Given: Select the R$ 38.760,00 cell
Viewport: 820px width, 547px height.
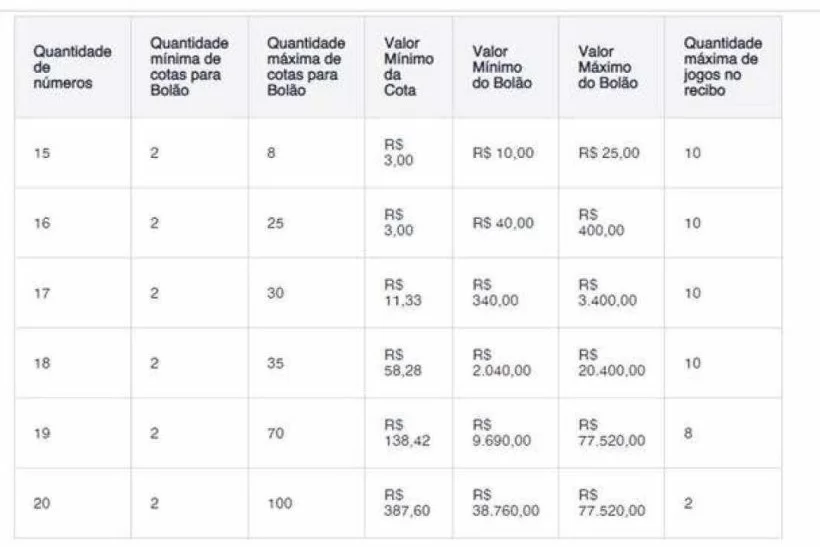Looking at the screenshot, I should pyautogui.click(x=505, y=503).
